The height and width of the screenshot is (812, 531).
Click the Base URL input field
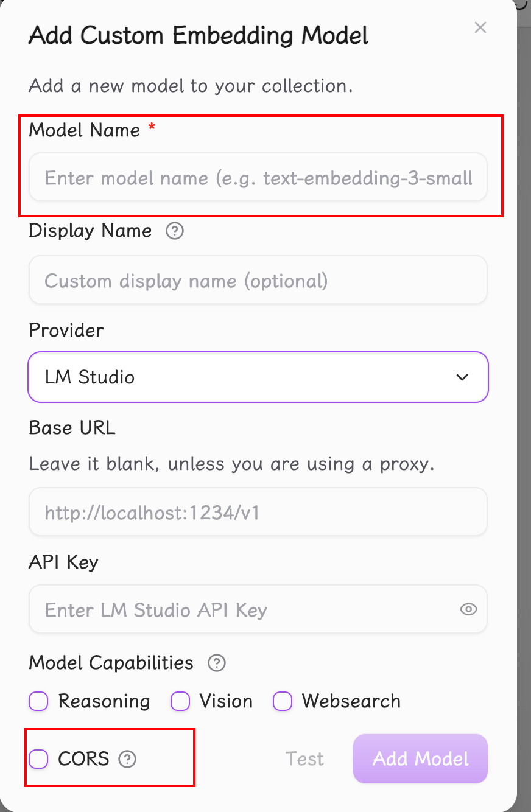[x=258, y=512]
